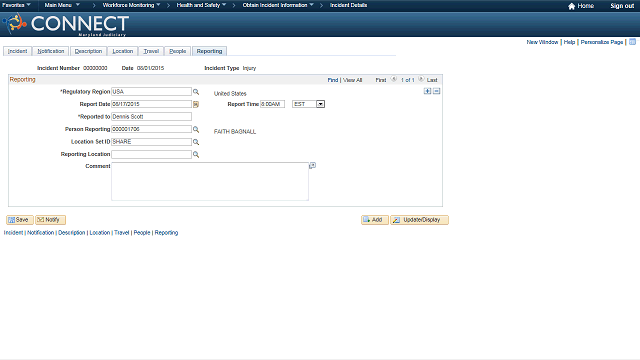Click page http icon beside Personalize Page
Viewport: 640px width, 360px height.
coord(632,42)
